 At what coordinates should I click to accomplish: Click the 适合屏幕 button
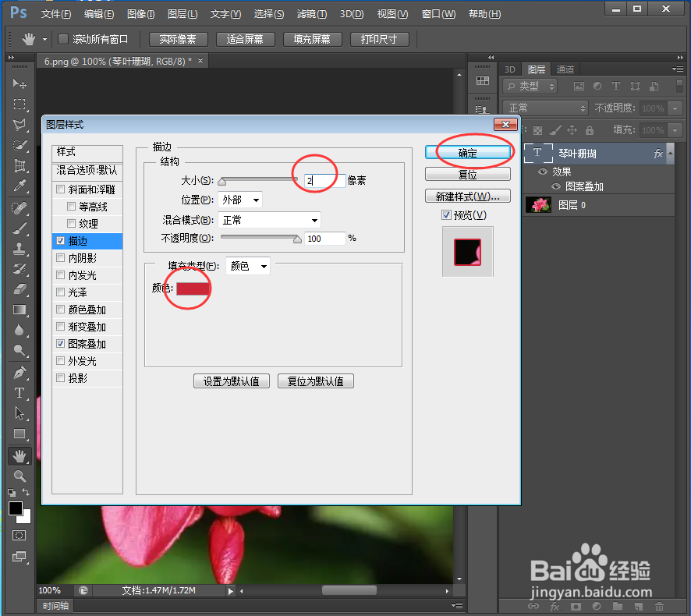tap(246, 39)
